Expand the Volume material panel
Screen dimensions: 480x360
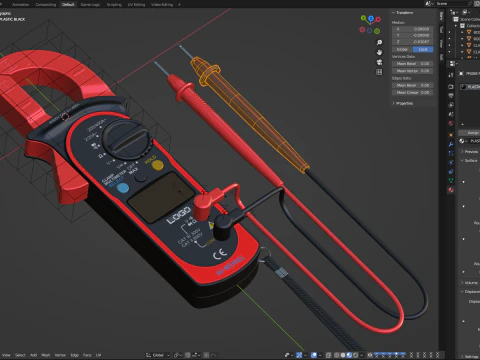tap(469, 283)
